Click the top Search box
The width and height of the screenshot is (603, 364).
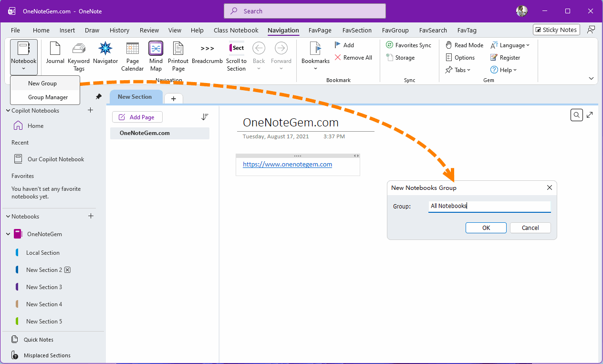(305, 11)
